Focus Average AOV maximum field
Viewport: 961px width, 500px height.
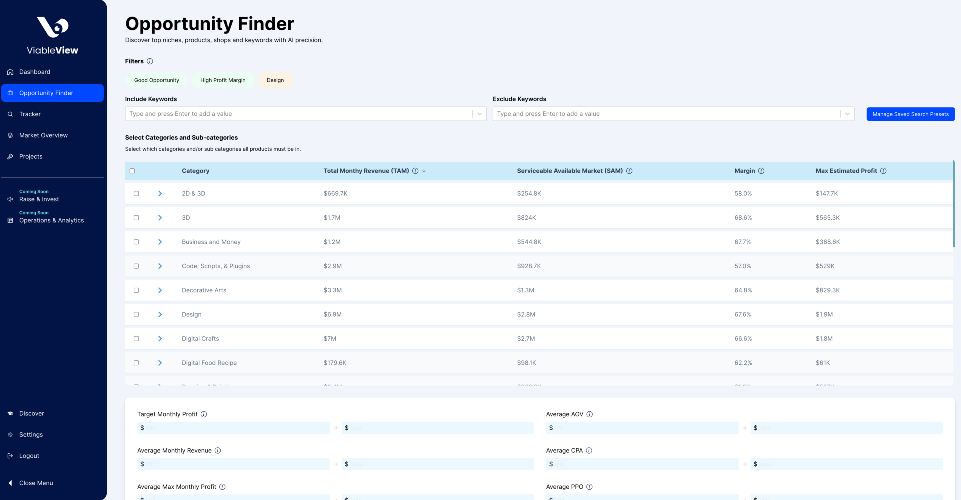pos(846,428)
